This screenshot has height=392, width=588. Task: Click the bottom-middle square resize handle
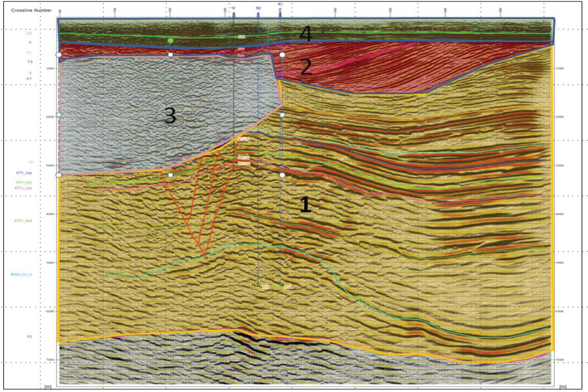coord(170,175)
